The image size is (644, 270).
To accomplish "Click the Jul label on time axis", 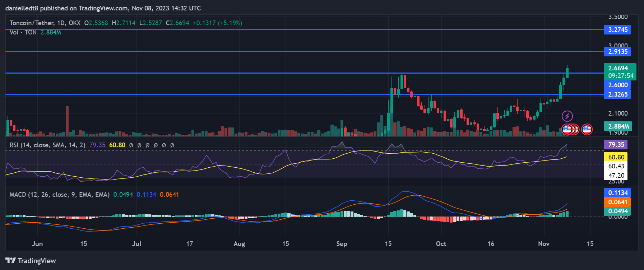I will click(x=136, y=244).
